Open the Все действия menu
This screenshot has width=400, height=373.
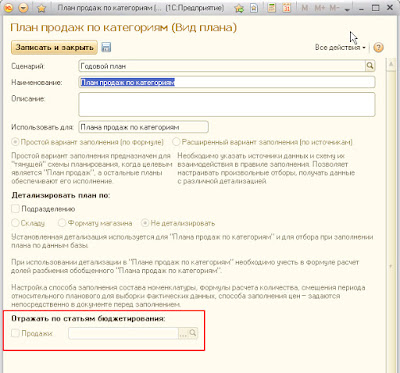tap(340, 48)
